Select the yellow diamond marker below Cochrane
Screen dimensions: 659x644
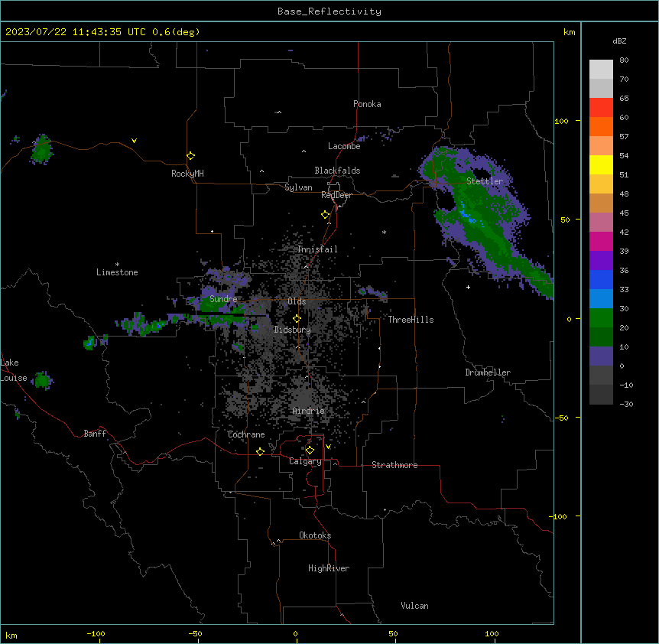point(260,451)
